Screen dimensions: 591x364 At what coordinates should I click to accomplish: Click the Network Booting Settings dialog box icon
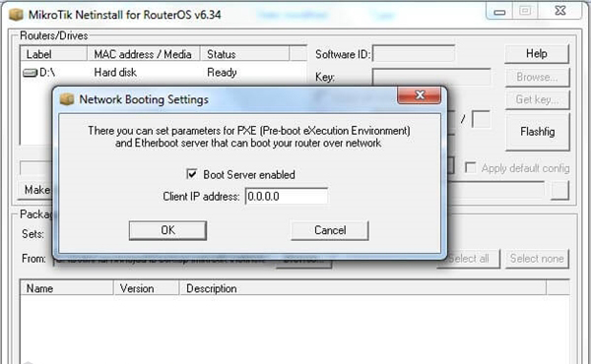(x=67, y=99)
